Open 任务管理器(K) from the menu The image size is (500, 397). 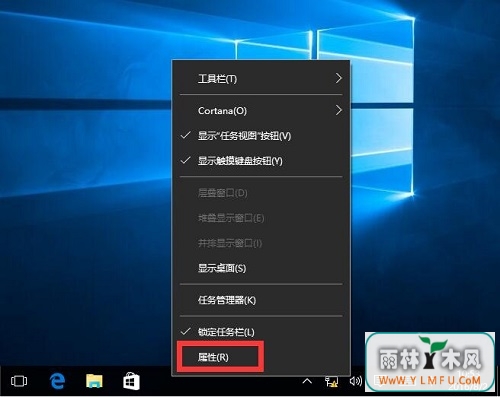(x=261, y=300)
